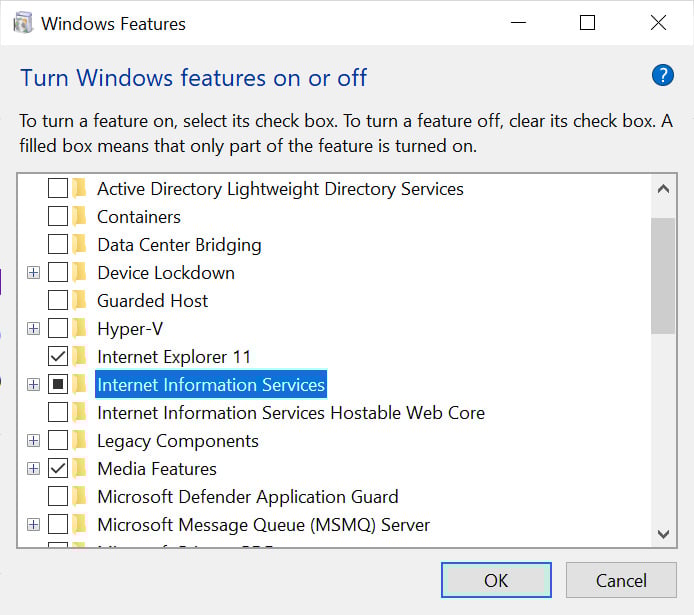
Task: Click the scrollbar up arrow
Action: [663, 189]
